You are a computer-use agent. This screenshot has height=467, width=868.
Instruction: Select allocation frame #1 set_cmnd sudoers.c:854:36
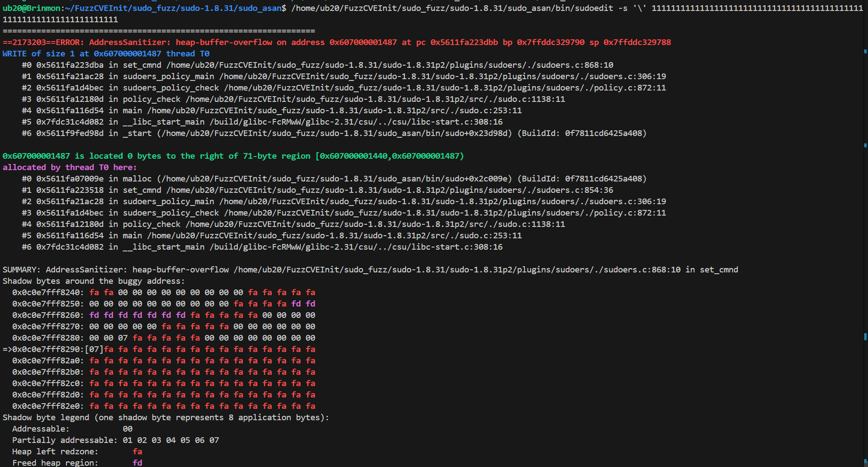pyautogui.click(x=317, y=190)
